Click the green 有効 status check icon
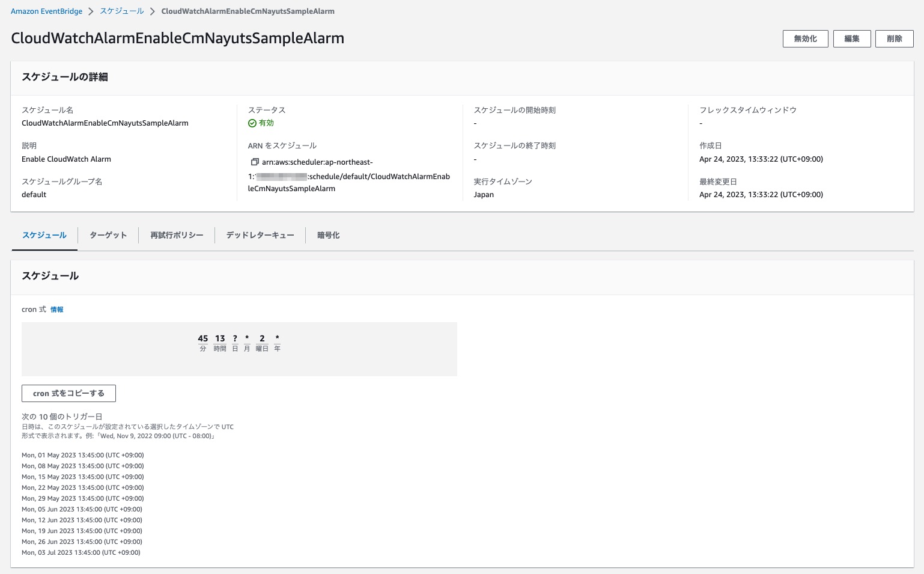This screenshot has height=574, width=924. point(252,123)
